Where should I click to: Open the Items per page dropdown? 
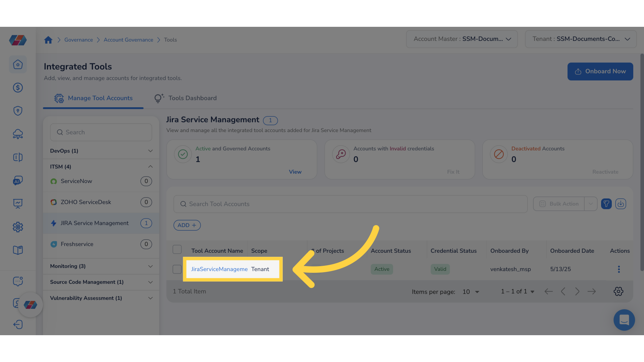471,292
